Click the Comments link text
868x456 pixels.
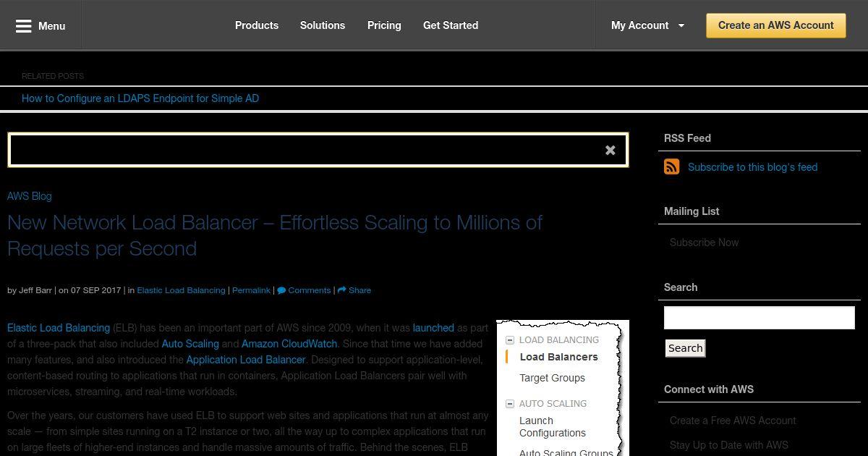pos(310,290)
